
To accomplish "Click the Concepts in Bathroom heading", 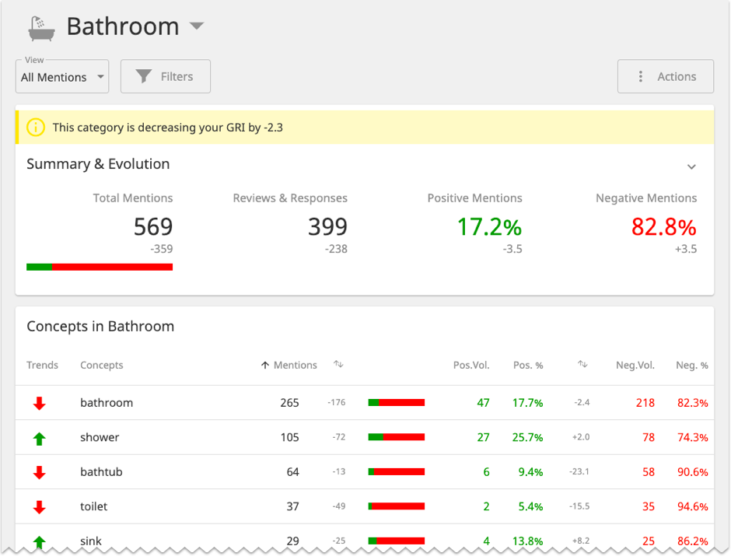I will pyautogui.click(x=100, y=327).
